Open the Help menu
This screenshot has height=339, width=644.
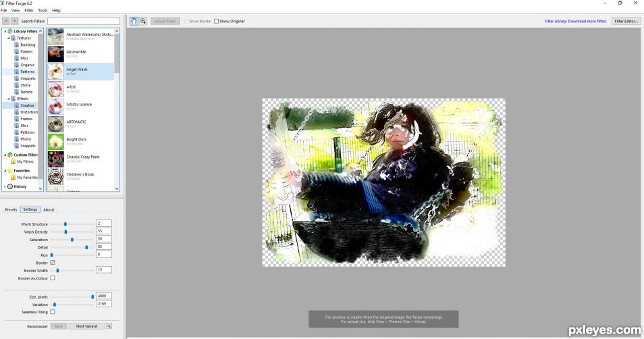tap(56, 10)
